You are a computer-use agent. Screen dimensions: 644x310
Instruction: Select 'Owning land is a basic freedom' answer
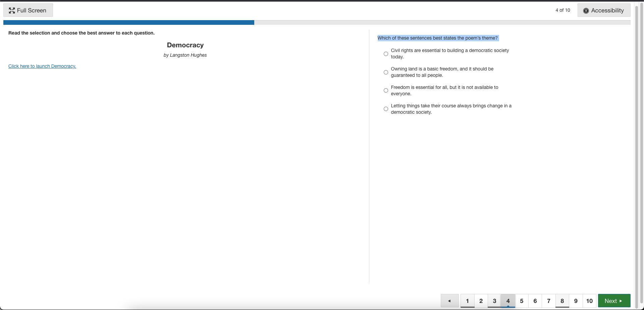coord(386,72)
